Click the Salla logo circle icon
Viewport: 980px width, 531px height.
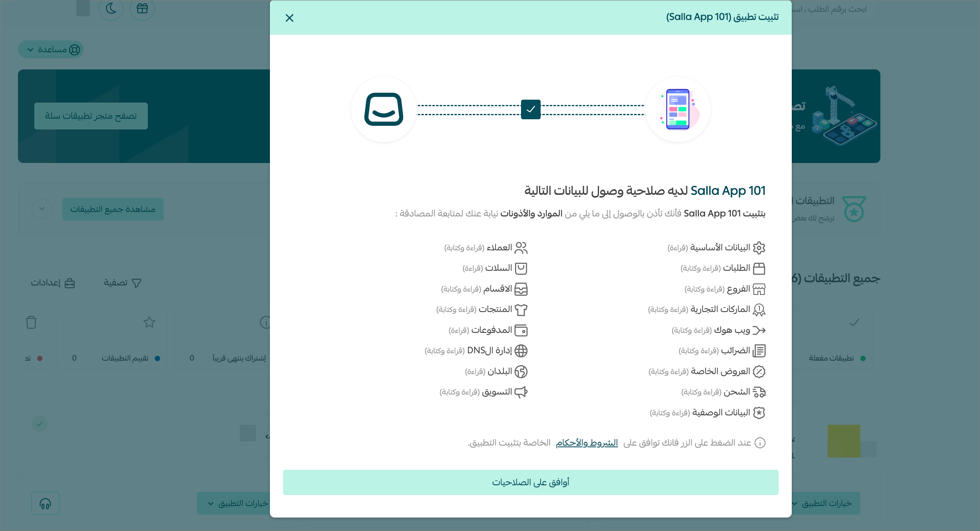point(384,109)
